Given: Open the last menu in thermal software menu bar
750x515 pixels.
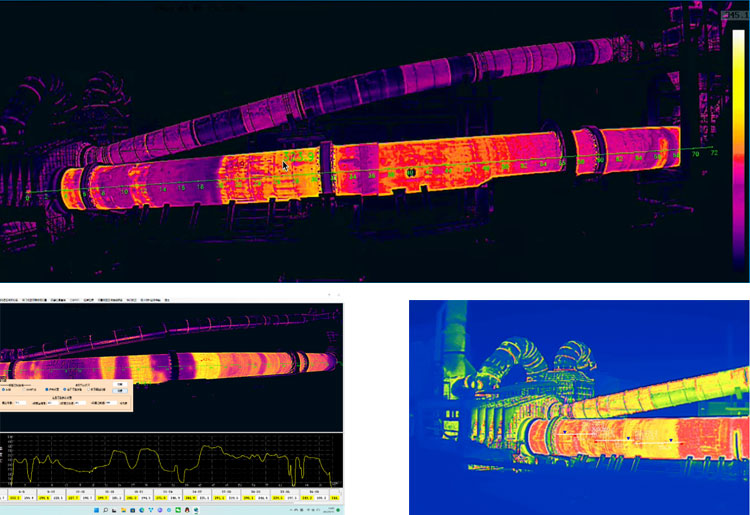Looking at the screenshot, I should coord(167,300).
